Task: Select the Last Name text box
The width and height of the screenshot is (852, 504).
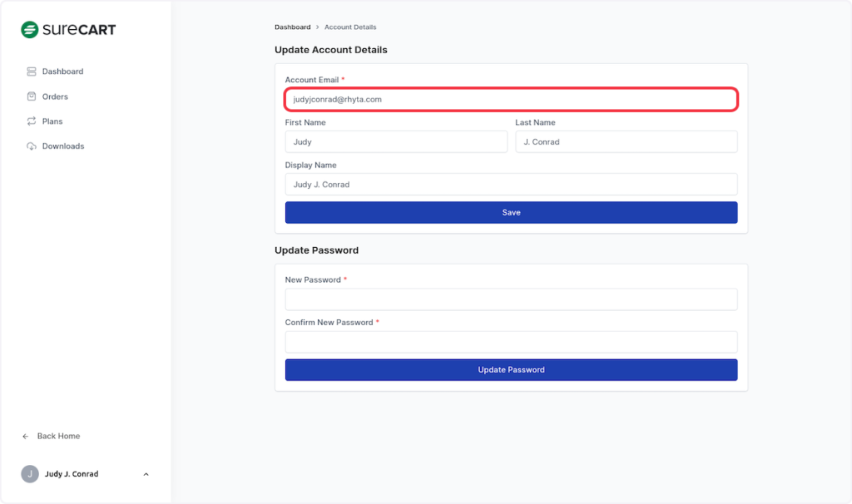Action: (626, 142)
